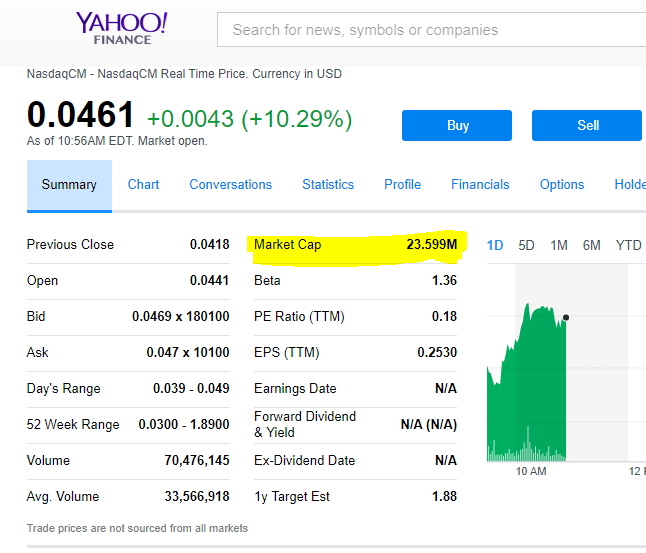Select the 1D chart range
This screenshot has width=646, height=553.
[495, 245]
